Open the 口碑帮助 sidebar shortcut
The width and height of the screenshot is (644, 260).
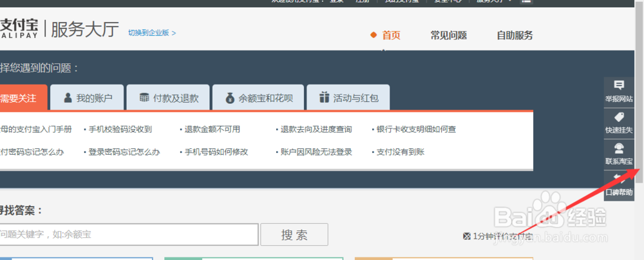point(619,186)
